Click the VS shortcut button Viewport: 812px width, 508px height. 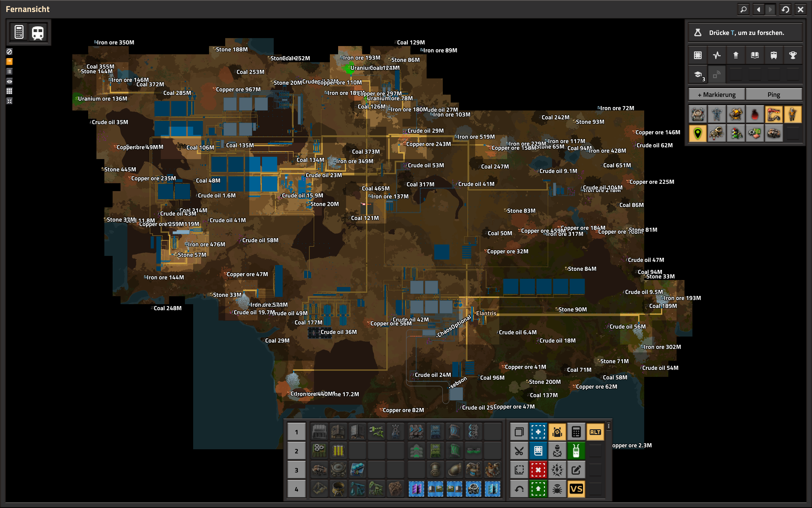(x=576, y=489)
